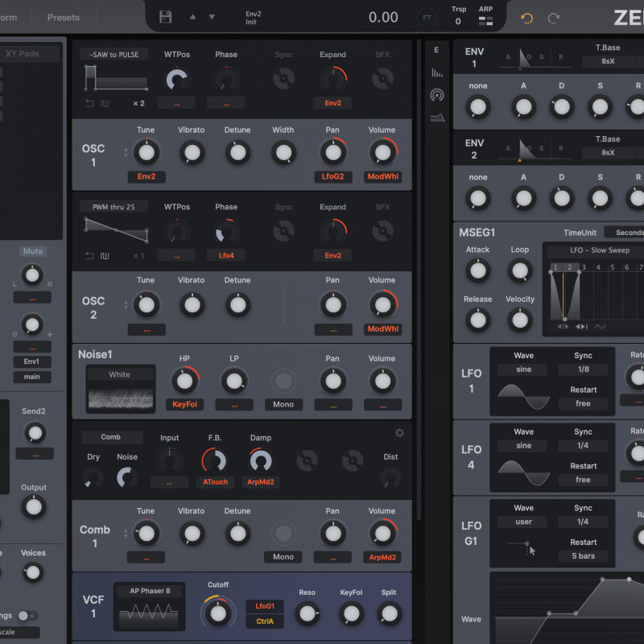This screenshot has width=644, height=644.
Task: Switch to the Presets tab
Action: (64, 18)
